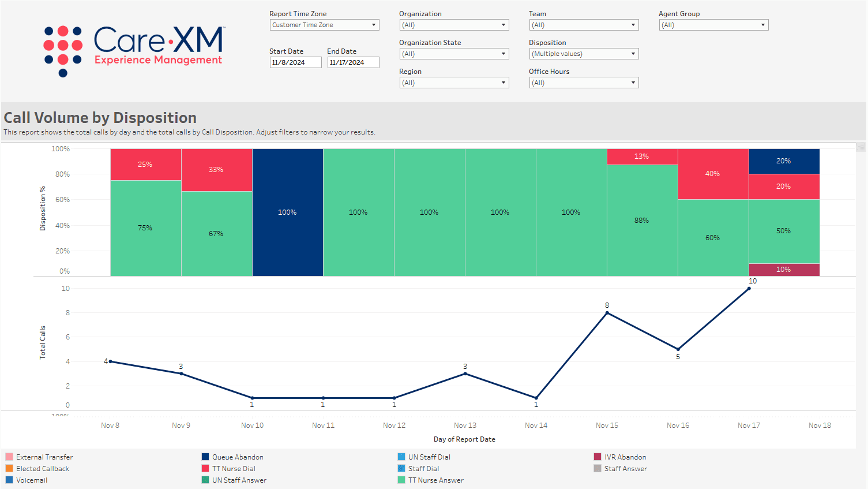
Task: Select the External Transfer legend swatch
Action: pyautogui.click(x=9, y=457)
